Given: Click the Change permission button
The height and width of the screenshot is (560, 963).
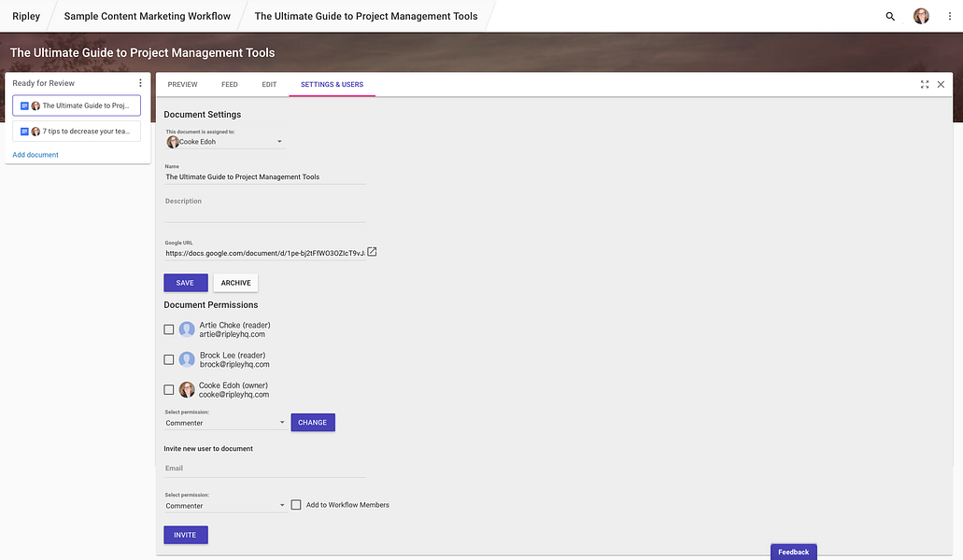Looking at the screenshot, I should coord(313,423).
